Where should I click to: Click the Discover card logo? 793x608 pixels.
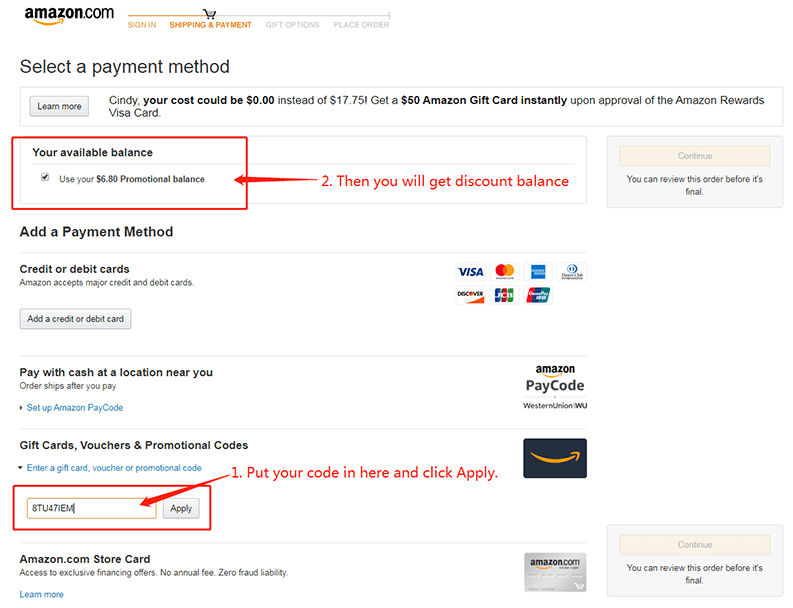pyautogui.click(x=470, y=296)
